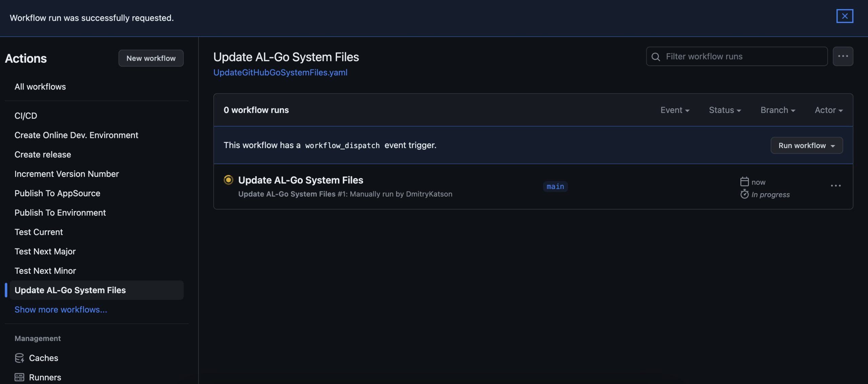The image size is (868, 384).
Task: Open the Actor filter dropdown
Action: 828,110
